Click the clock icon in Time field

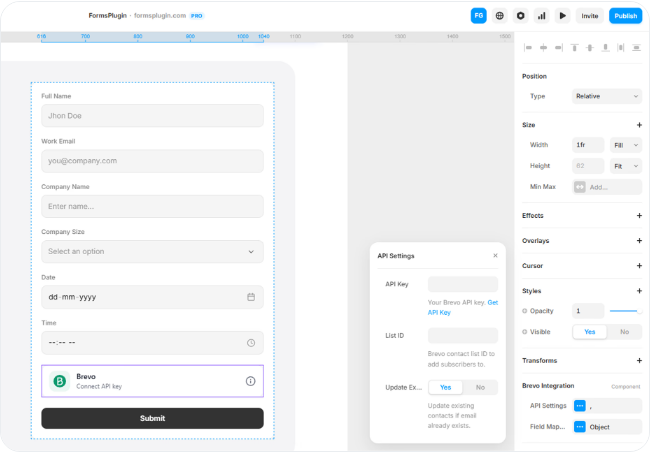[x=251, y=343]
